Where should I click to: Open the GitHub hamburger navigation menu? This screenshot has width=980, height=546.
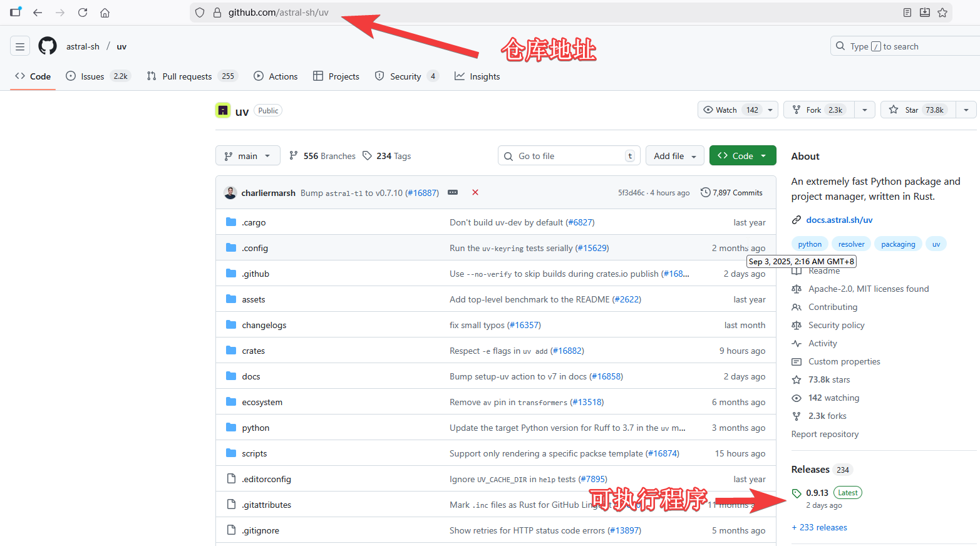(x=20, y=46)
